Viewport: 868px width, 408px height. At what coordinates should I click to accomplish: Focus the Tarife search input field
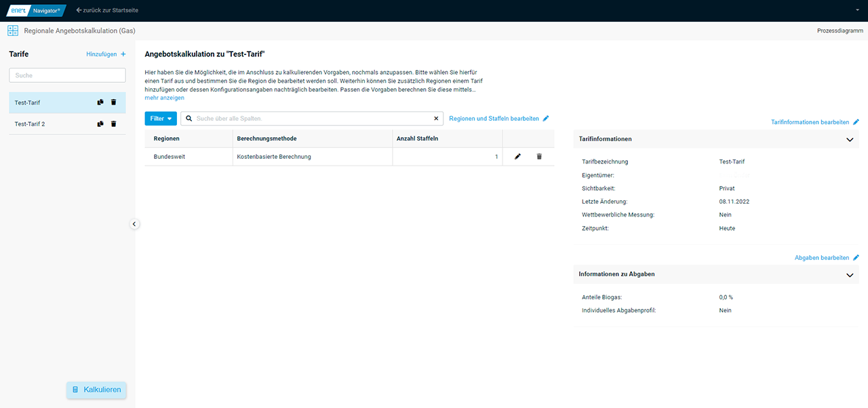tap(67, 75)
